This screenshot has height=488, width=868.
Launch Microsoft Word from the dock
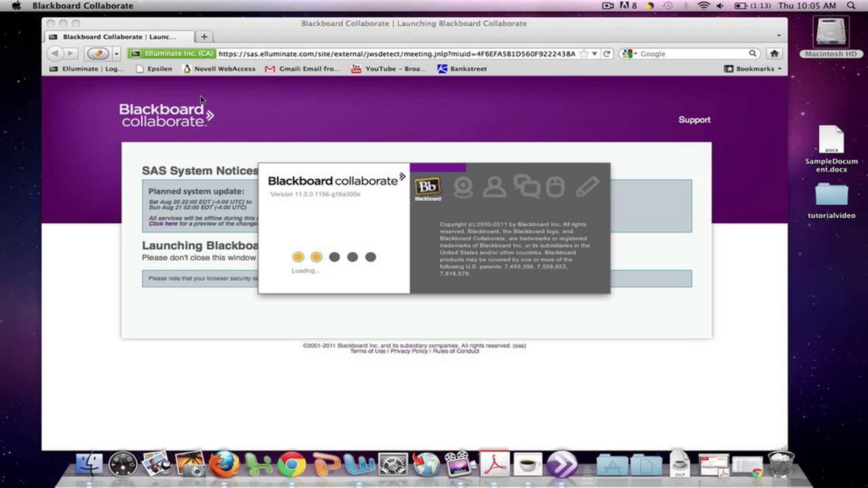pyautogui.click(x=359, y=465)
